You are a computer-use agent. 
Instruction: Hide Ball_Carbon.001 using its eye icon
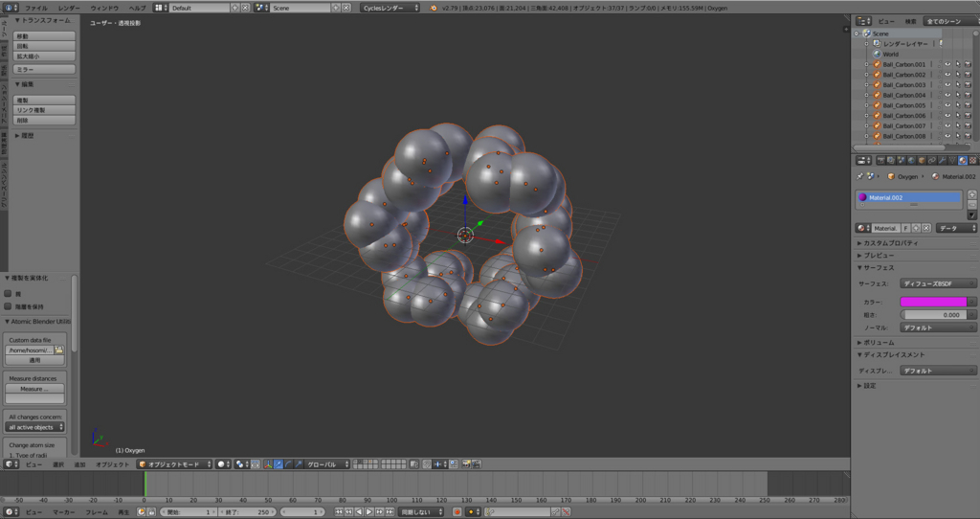pos(947,64)
